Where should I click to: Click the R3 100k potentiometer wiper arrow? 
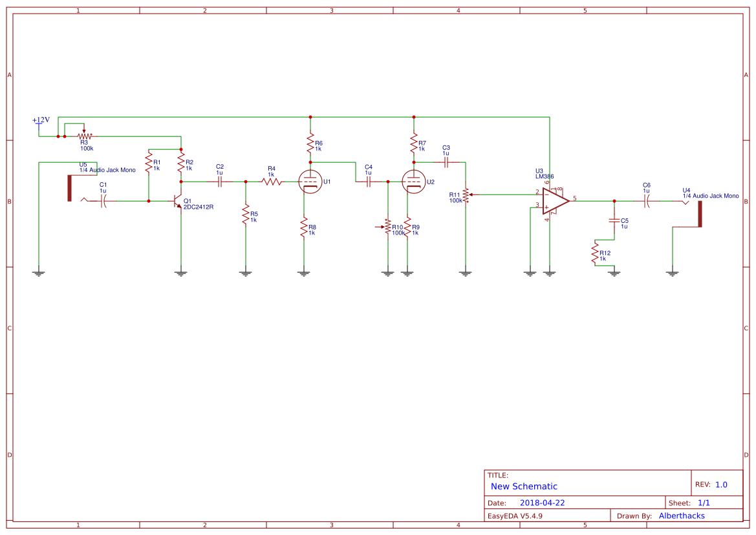[x=83, y=131]
